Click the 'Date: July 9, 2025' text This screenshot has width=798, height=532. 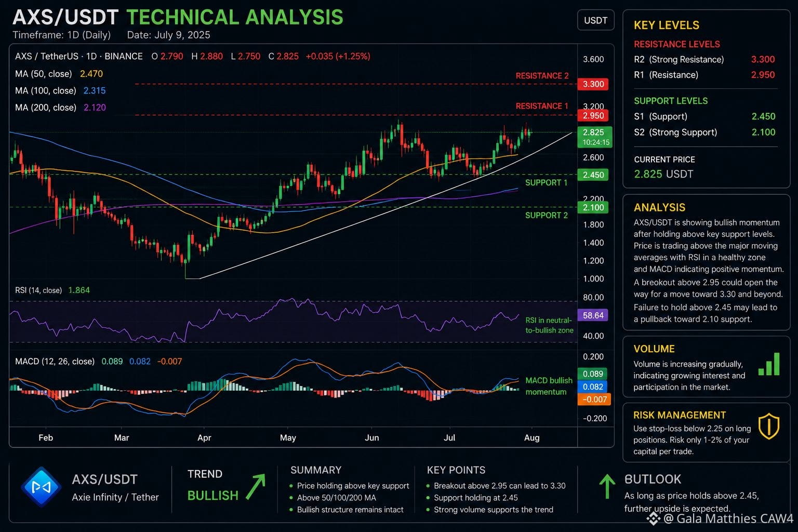[x=168, y=35]
